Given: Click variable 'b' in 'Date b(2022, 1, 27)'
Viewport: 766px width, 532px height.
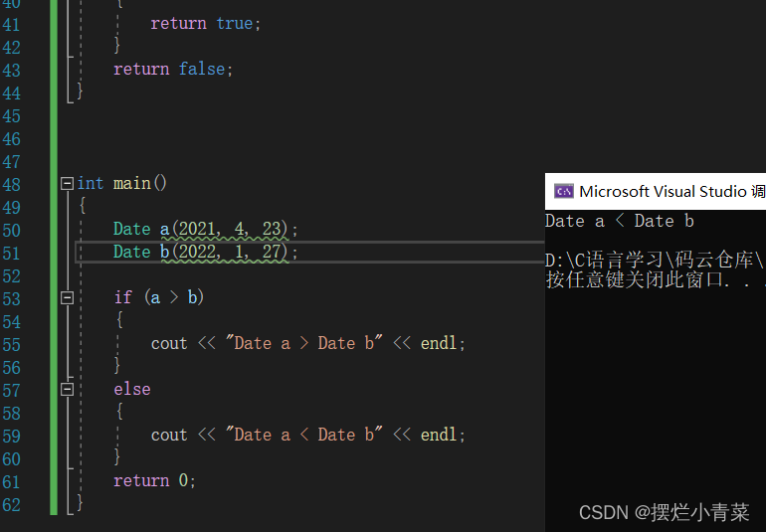Looking at the screenshot, I should tap(164, 252).
